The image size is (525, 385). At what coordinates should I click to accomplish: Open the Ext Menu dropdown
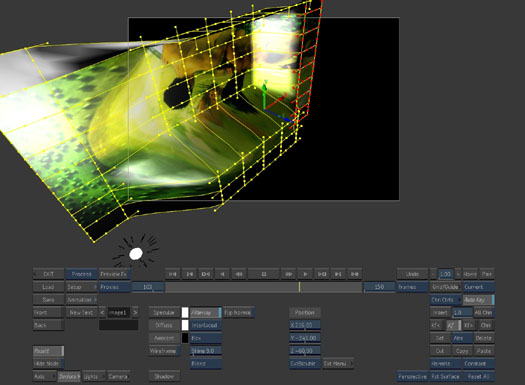[x=338, y=364]
